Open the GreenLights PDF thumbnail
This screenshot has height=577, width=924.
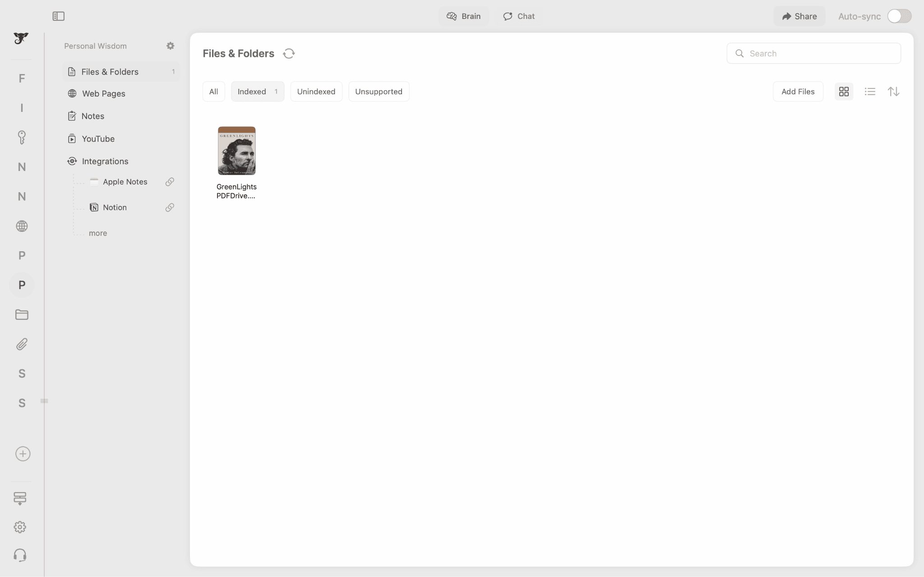pyautogui.click(x=236, y=151)
